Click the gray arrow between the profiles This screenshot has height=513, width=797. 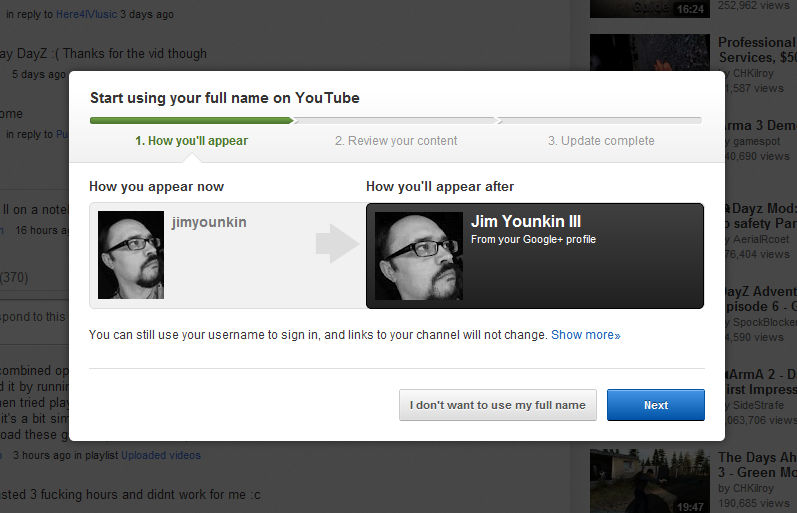pos(336,243)
